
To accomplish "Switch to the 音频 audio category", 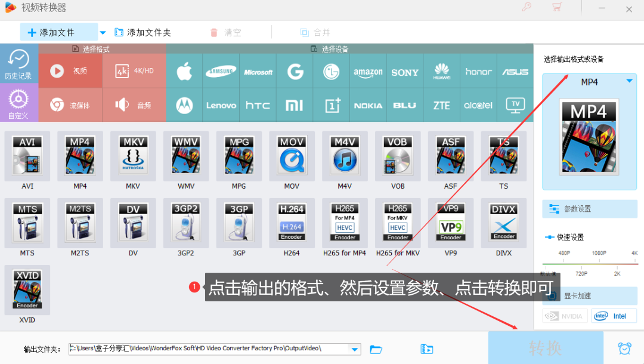I will coord(134,105).
